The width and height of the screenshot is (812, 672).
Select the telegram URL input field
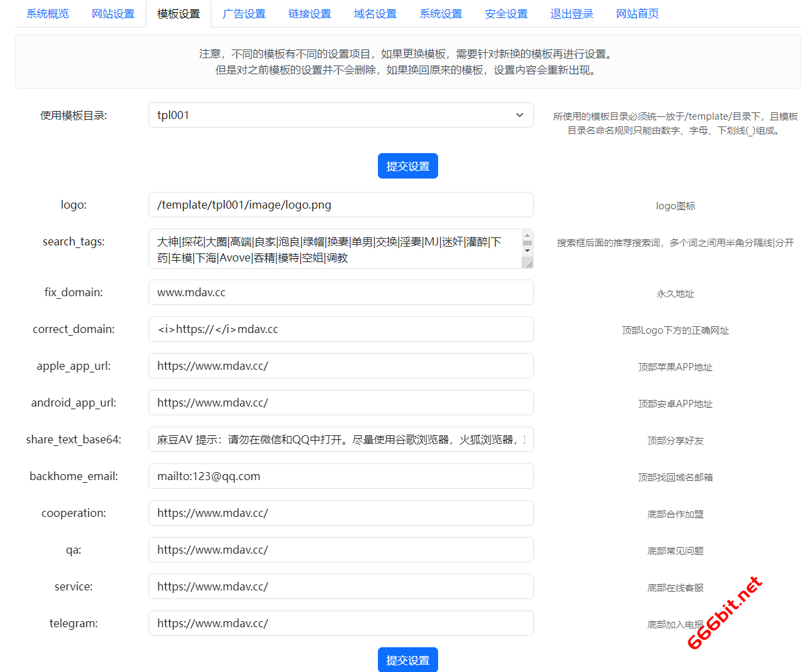point(340,623)
